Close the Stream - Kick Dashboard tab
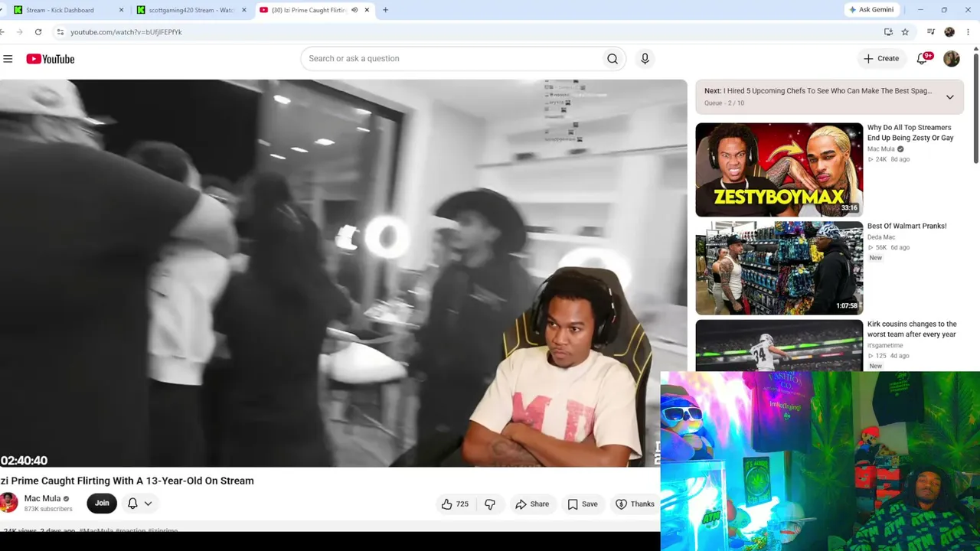980x551 pixels. click(121, 10)
